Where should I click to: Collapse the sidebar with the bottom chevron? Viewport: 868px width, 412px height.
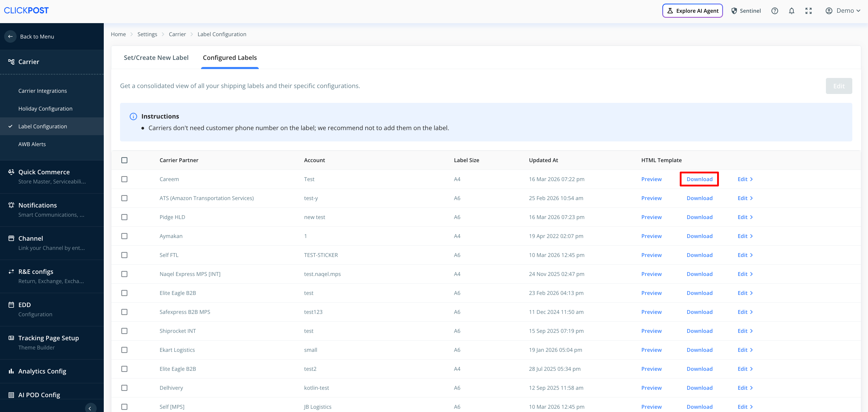[x=90, y=408]
